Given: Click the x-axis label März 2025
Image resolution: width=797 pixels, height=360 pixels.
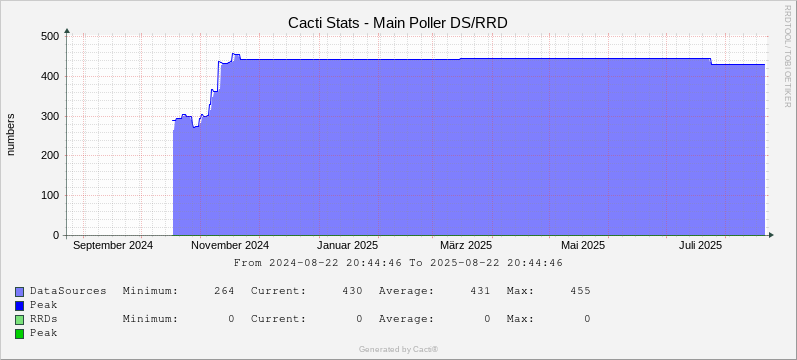Looking at the screenshot, I should pos(466,246).
